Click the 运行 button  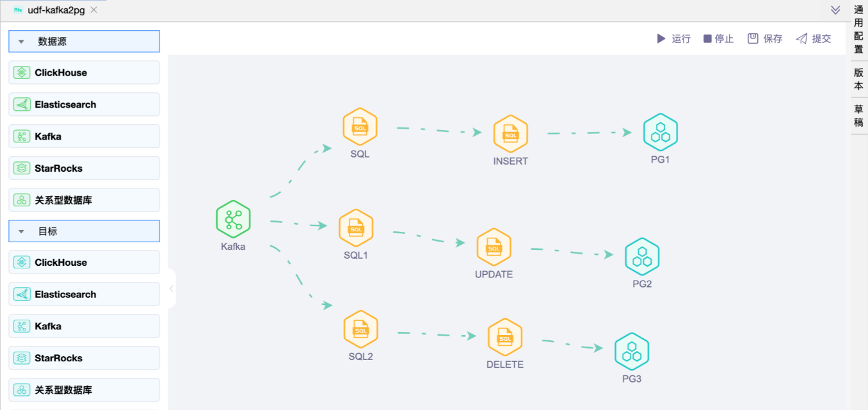[x=673, y=39]
